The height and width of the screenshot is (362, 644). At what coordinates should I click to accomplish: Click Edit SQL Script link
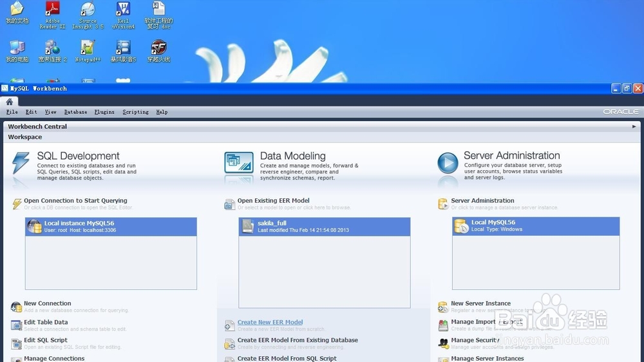pyautogui.click(x=46, y=340)
